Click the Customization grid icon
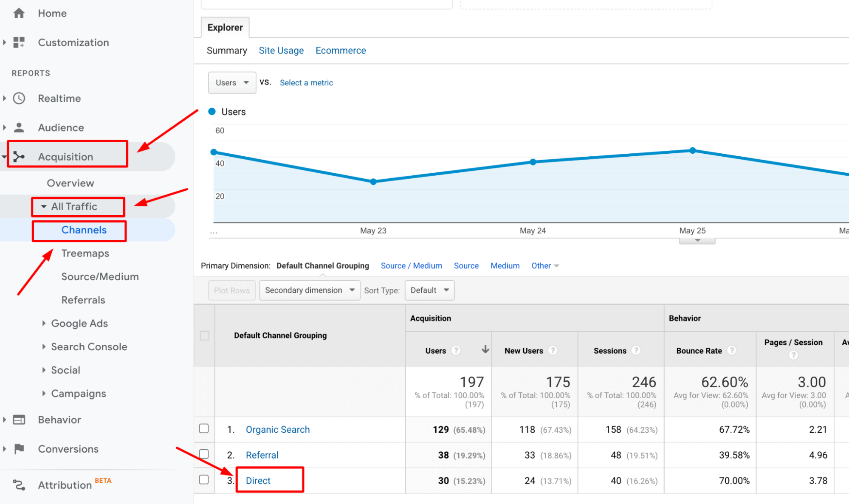Viewport: 849px width, 504px height. [x=19, y=42]
